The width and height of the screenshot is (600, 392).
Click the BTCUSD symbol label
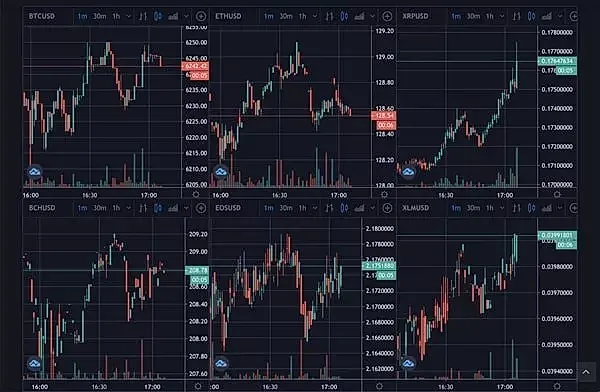pos(42,16)
